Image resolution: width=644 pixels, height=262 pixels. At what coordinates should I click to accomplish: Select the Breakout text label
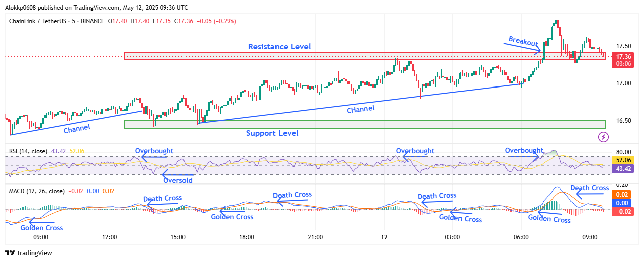[523, 41]
